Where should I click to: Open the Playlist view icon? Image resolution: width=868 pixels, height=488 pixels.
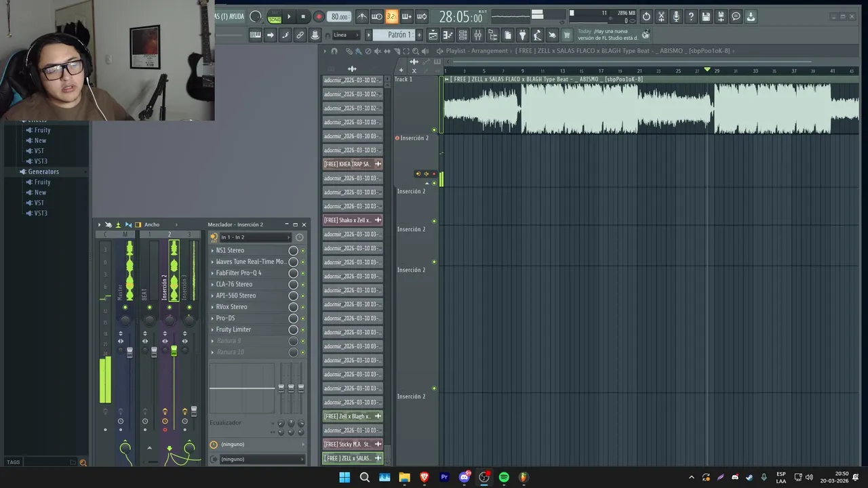[433, 35]
